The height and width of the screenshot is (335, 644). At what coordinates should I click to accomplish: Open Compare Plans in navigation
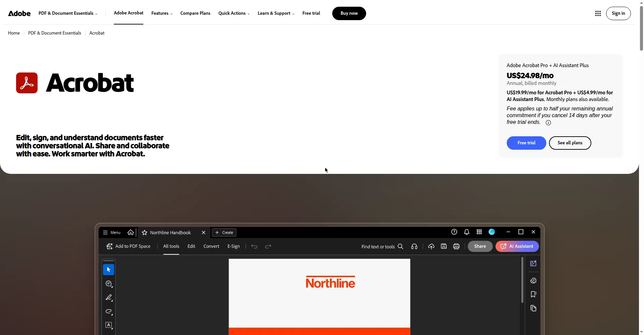click(x=195, y=13)
